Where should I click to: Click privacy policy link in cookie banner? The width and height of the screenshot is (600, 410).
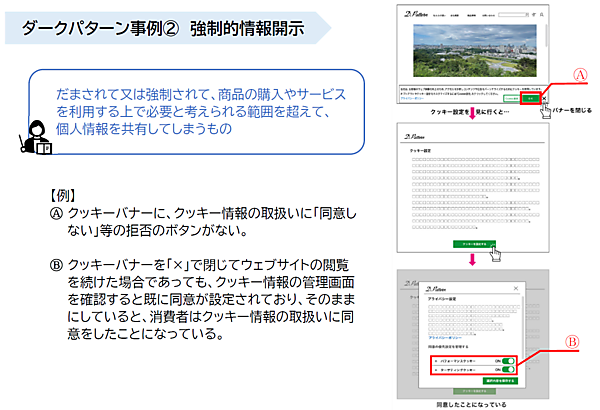coord(412,98)
